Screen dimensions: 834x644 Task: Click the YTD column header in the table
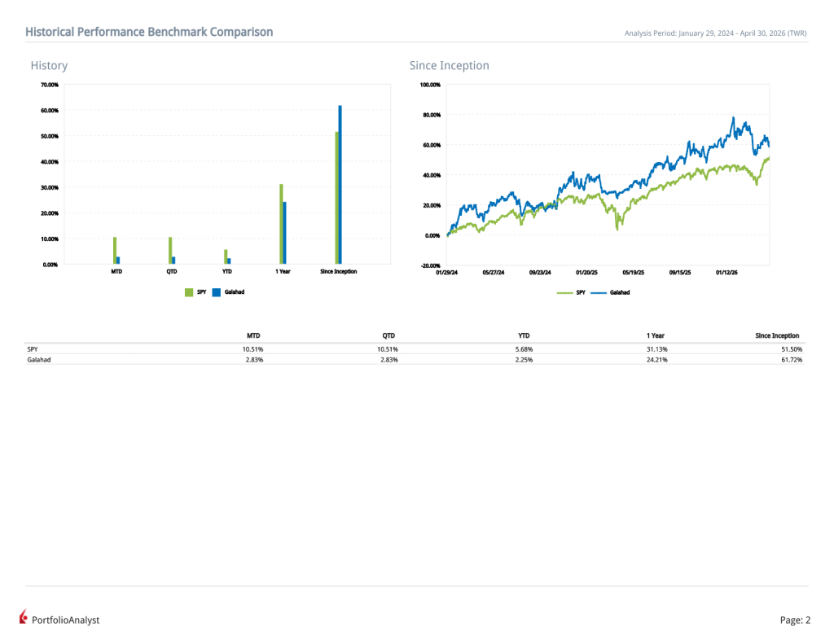[x=524, y=335]
